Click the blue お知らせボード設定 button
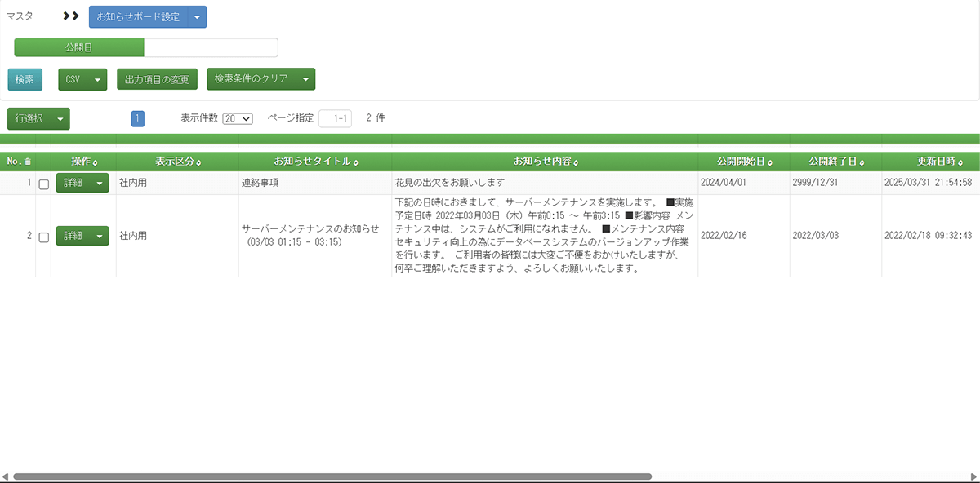 pyautogui.click(x=138, y=16)
